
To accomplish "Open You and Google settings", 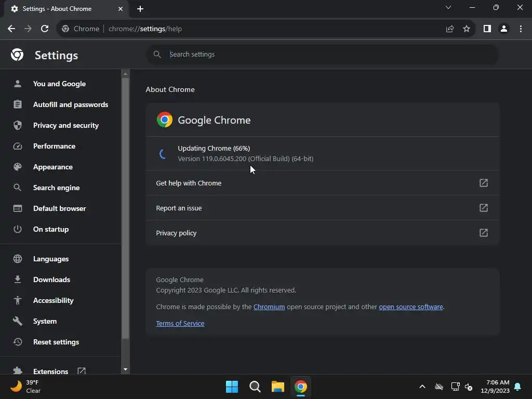I will tap(60, 84).
